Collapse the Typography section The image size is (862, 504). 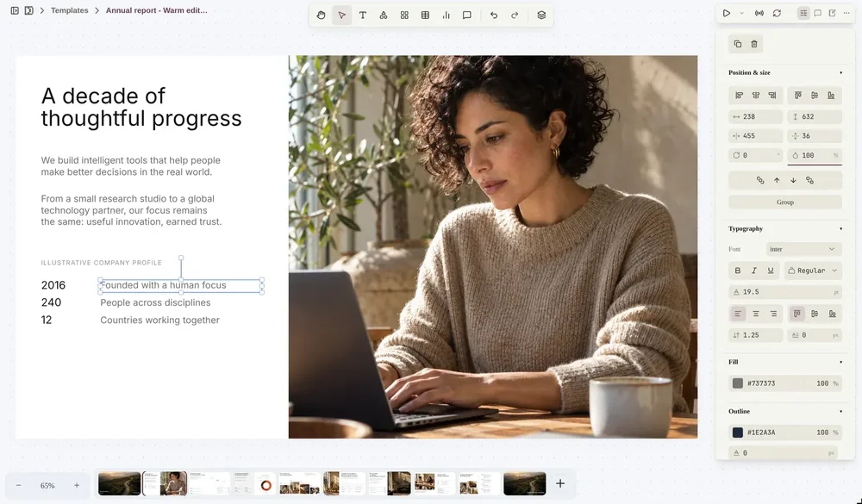point(840,228)
